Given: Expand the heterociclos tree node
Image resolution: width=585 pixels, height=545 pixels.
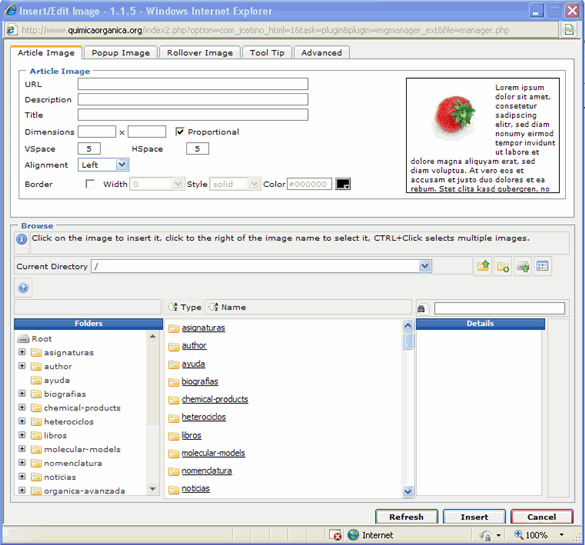Looking at the screenshot, I should click(x=22, y=421).
